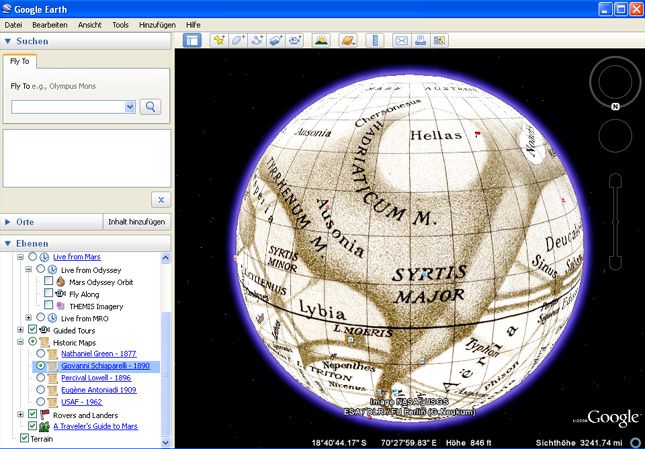Uncheck A Traveler's Guide to Mars checkbox
Image resolution: width=645 pixels, height=449 pixels.
coord(32,426)
